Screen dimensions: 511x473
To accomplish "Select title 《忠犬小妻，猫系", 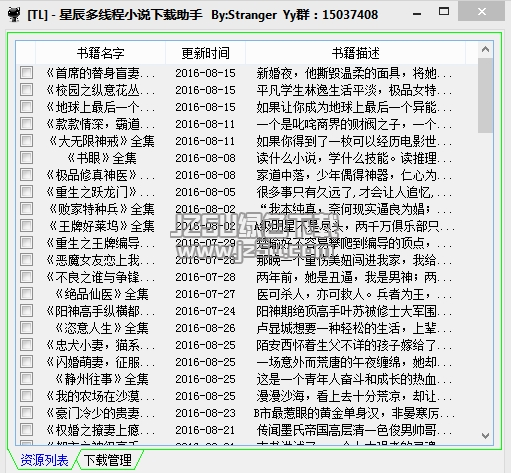I will (101, 345).
